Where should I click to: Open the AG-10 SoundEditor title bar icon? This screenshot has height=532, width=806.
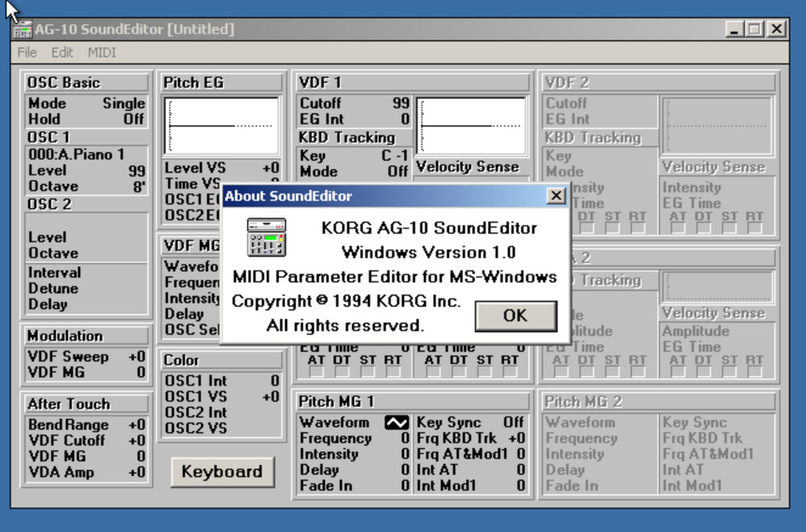tap(23, 30)
